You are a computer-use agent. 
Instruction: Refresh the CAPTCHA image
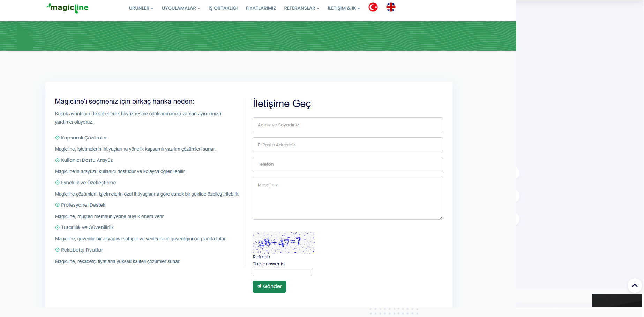pos(261,257)
